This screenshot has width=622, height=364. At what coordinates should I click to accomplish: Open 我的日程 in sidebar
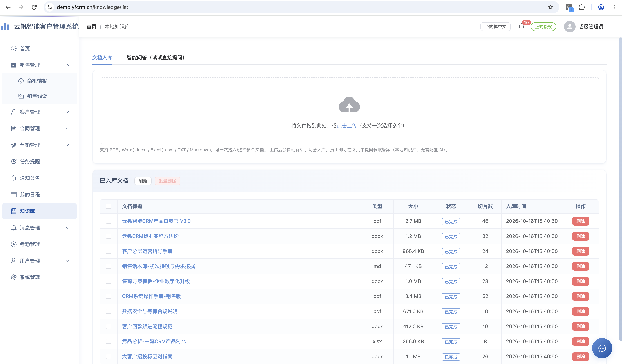[x=39, y=194]
